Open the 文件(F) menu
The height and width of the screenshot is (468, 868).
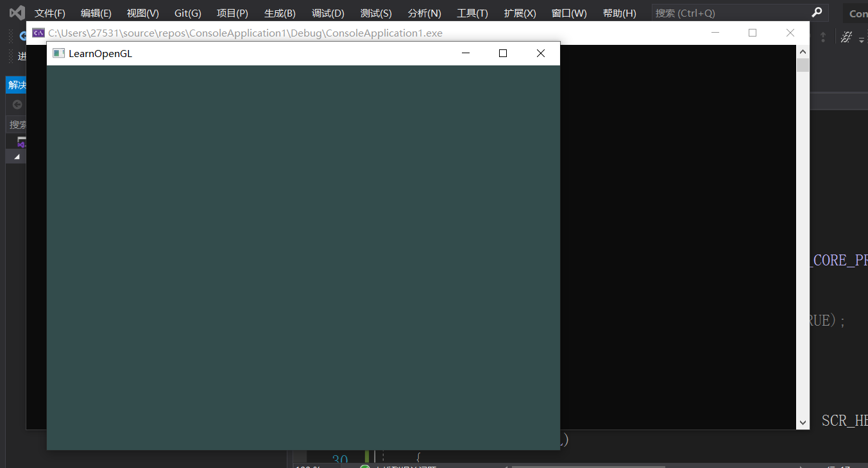50,13
